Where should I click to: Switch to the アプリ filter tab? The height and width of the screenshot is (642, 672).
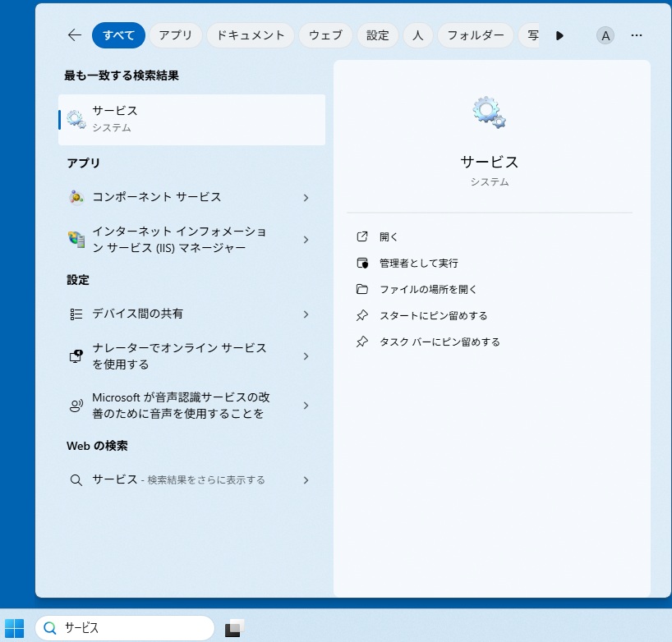point(175,35)
